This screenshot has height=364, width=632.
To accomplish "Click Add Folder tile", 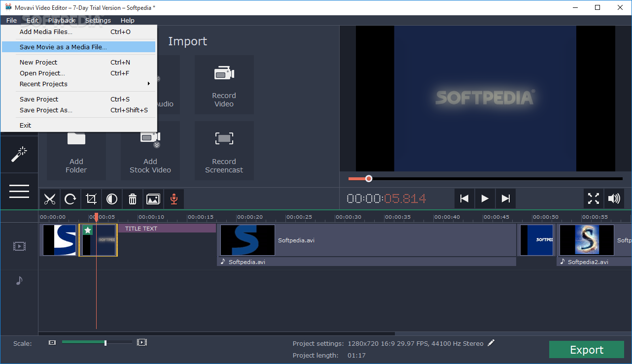I will click(x=76, y=151).
